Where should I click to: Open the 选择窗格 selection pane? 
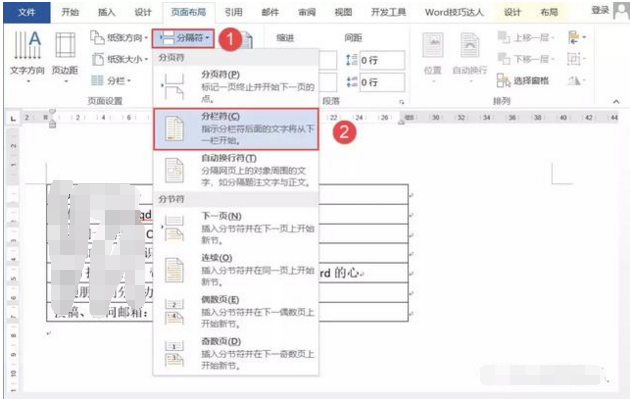(523, 80)
